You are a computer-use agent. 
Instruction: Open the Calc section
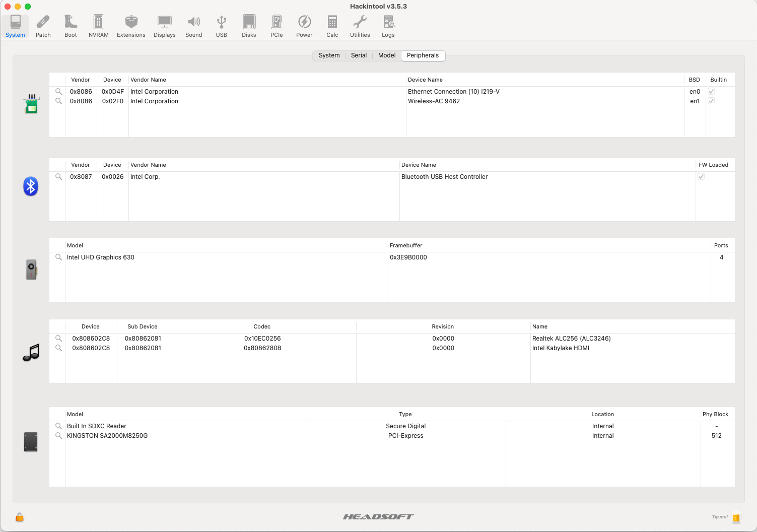coord(332,26)
